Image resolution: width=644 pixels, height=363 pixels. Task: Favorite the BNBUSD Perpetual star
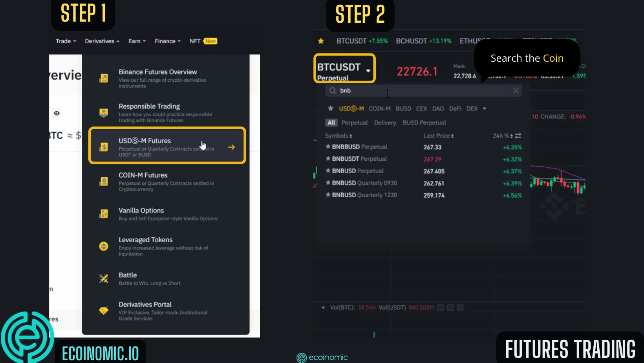click(x=328, y=171)
